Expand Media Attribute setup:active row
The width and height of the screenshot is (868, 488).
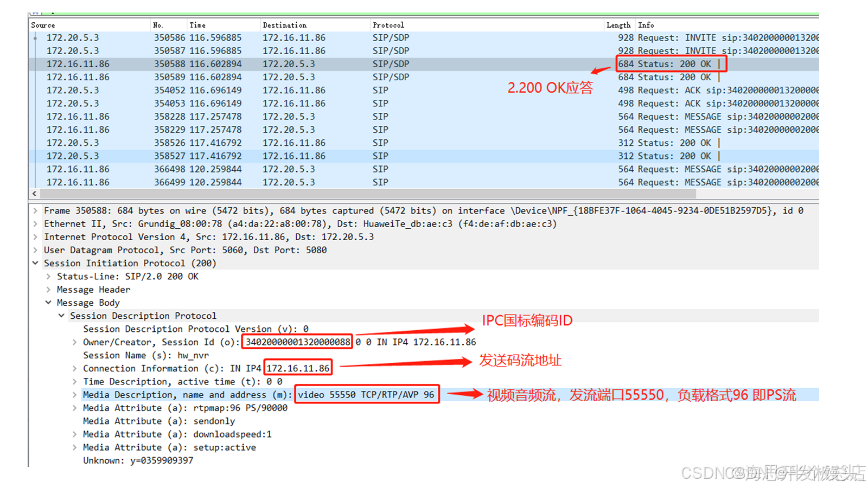pos(74,447)
